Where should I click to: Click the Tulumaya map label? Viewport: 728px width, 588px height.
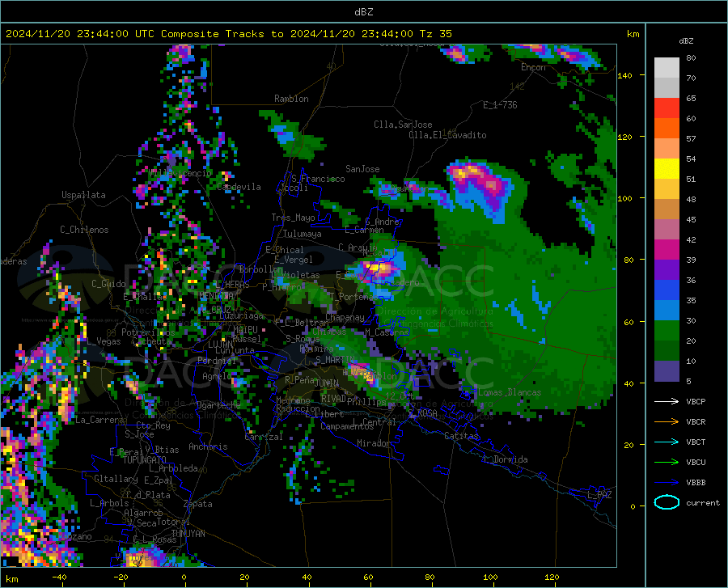tap(302, 234)
